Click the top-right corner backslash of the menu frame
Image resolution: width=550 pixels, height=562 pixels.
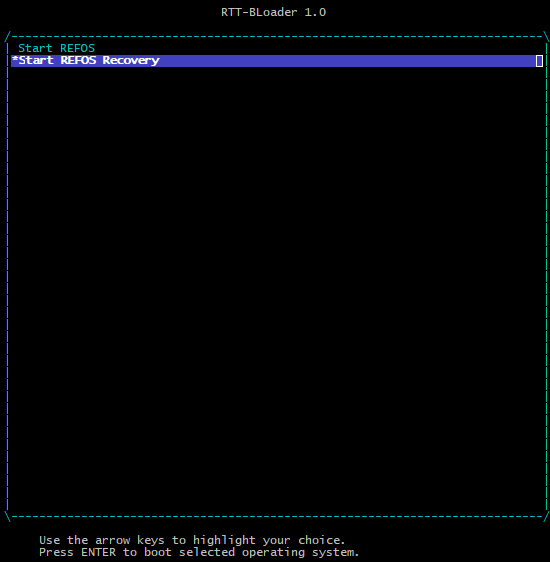click(x=546, y=37)
